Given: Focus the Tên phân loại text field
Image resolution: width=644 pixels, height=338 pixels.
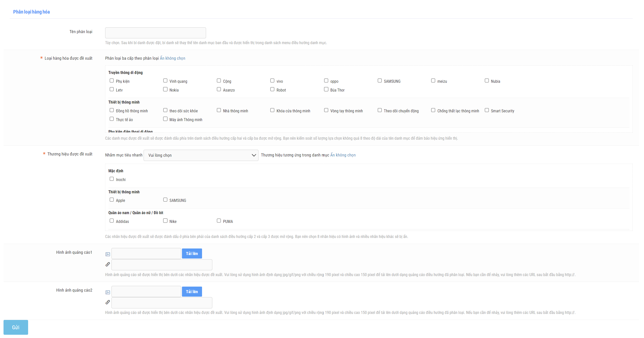Looking at the screenshot, I should [155, 33].
